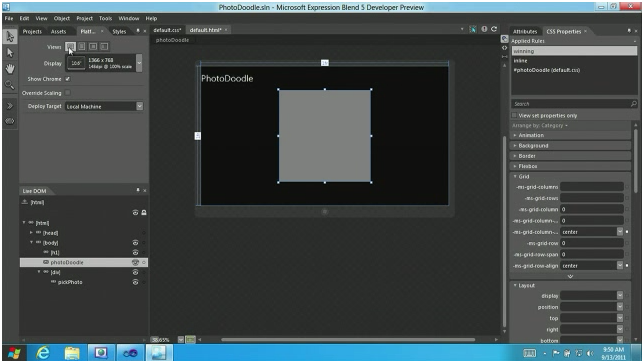642x361 pixels.
Task: Open the Object menu
Action: tap(62, 18)
